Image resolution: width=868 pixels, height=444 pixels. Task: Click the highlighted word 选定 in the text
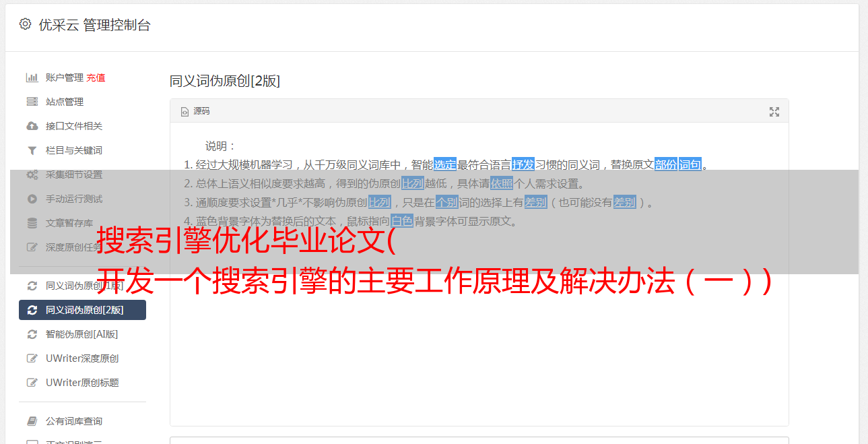(x=445, y=164)
